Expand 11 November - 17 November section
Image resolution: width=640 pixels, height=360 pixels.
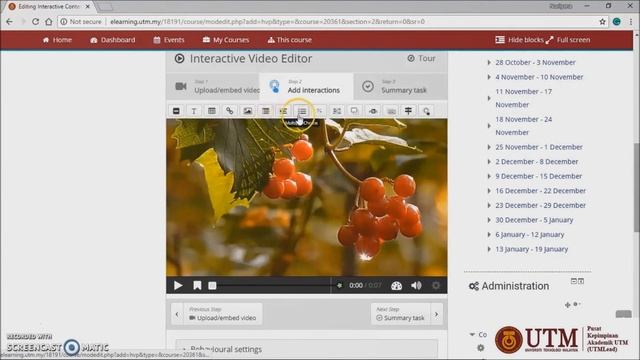tap(489, 98)
